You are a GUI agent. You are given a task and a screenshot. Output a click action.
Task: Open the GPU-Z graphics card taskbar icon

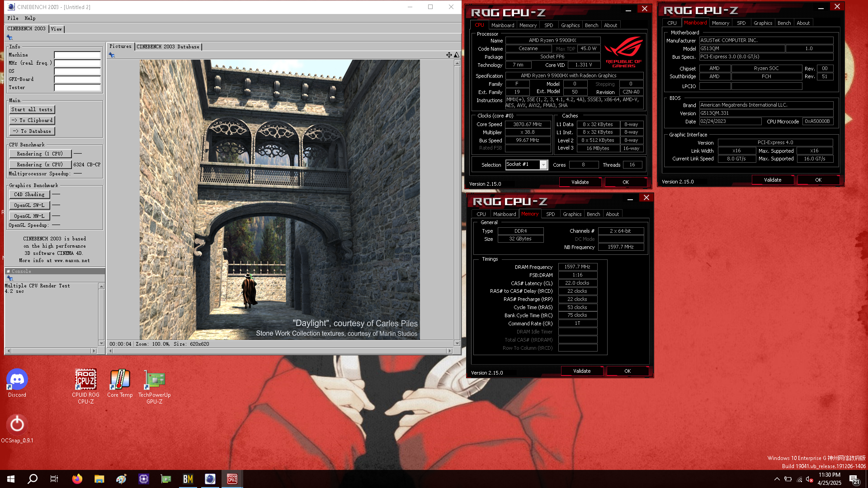[x=165, y=479]
